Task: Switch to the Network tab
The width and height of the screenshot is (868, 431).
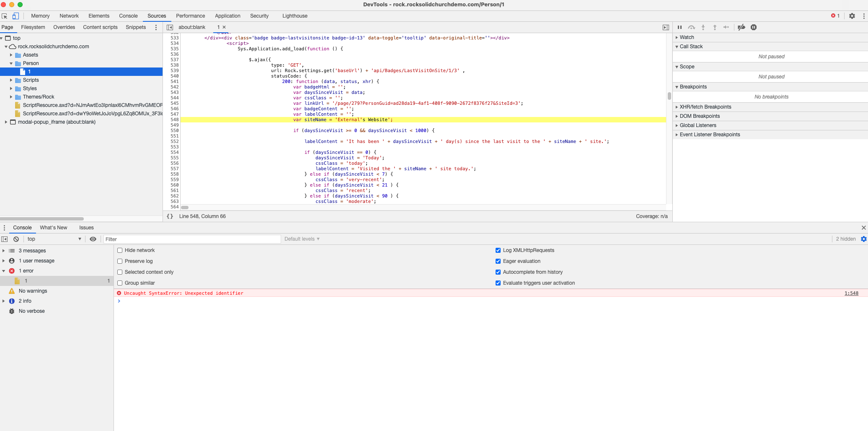Action: (69, 16)
